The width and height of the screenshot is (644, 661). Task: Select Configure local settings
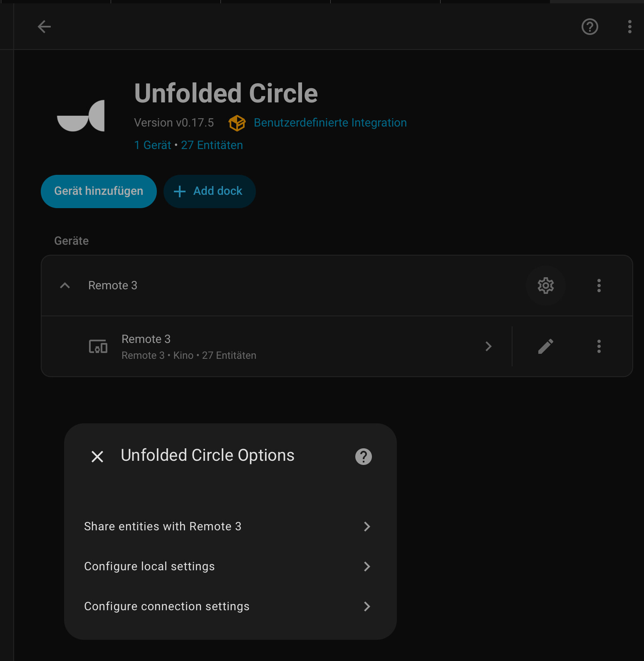[x=227, y=567]
